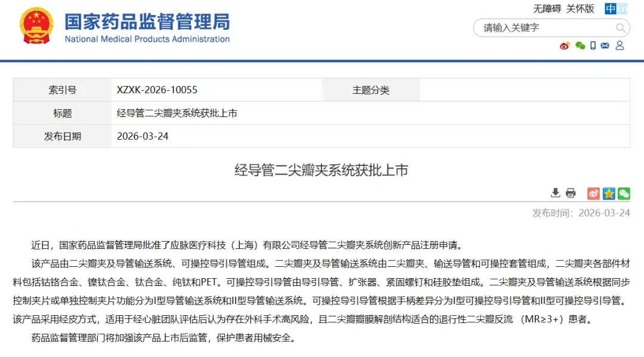Click table title 经导管二尖瓣夹系统获批上市

coord(177,113)
